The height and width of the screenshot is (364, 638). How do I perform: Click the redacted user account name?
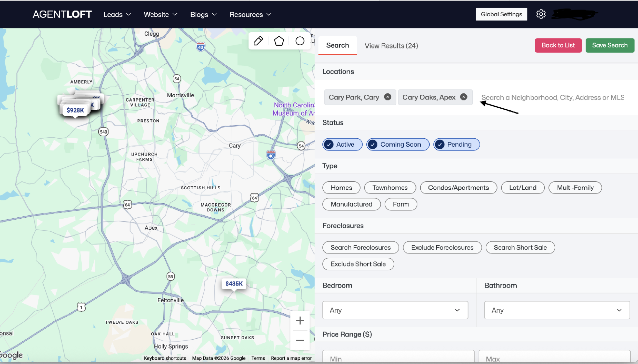[574, 14]
